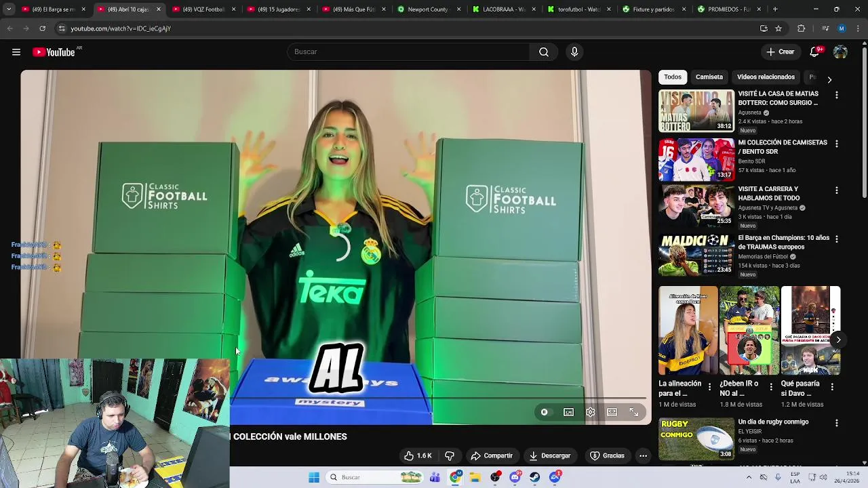This screenshot has width=868, height=488.
Task: Go back in Chrome navigation
Action: [x=9, y=28]
